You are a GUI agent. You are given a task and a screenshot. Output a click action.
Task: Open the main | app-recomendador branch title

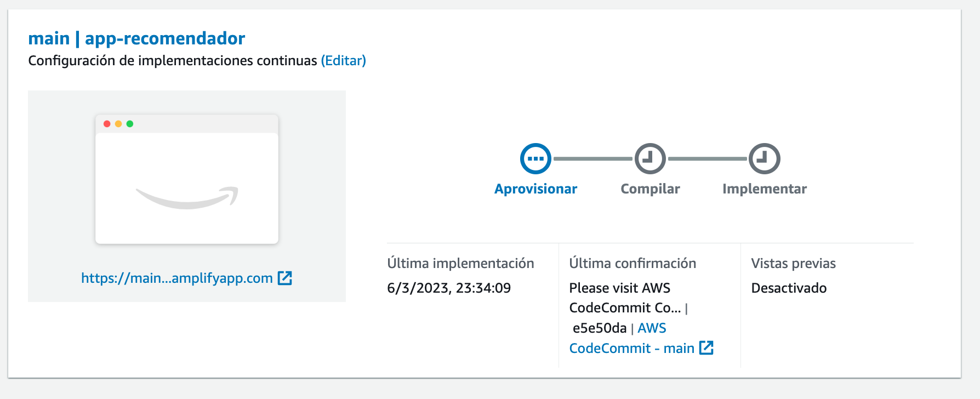coord(136,38)
